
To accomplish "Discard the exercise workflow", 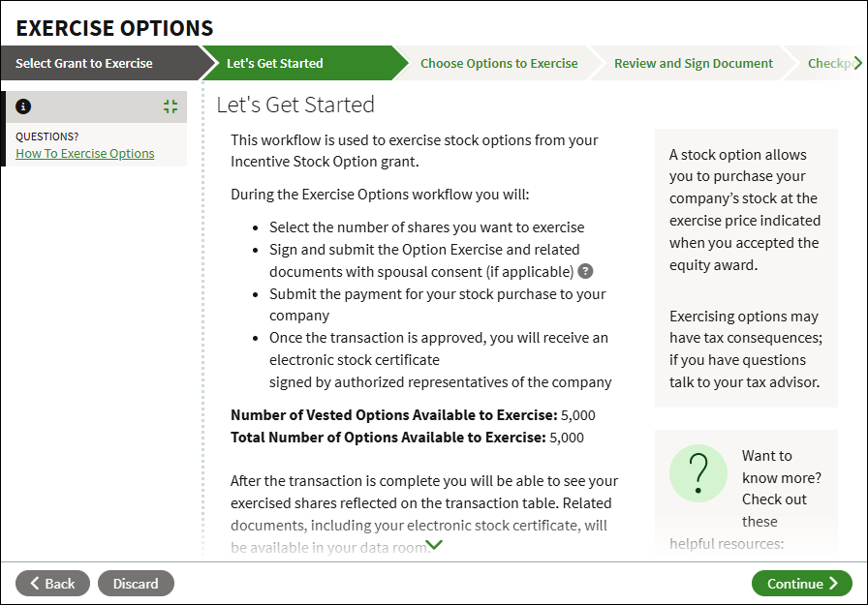I will (x=136, y=584).
